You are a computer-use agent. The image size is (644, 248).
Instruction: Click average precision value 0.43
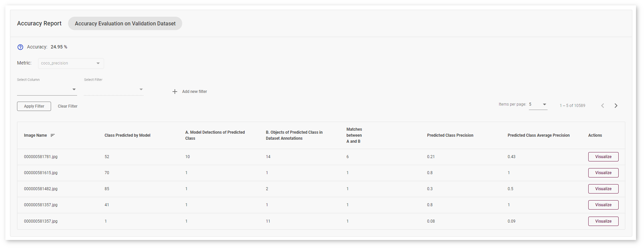(512, 157)
